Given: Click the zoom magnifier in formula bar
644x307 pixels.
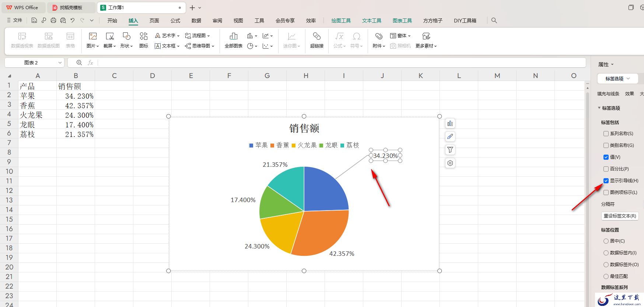Looking at the screenshot, I should click(79, 63).
